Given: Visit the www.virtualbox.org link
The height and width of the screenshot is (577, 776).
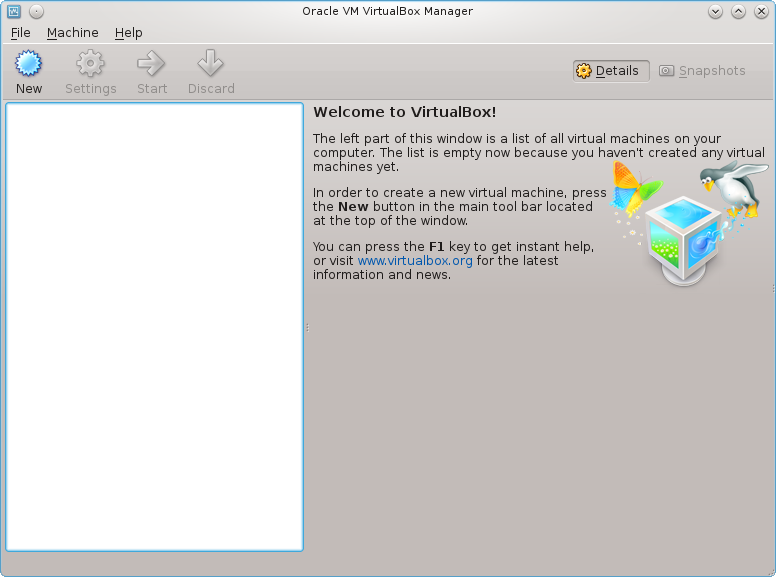Looking at the screenshot, I should tap(415, 261).
